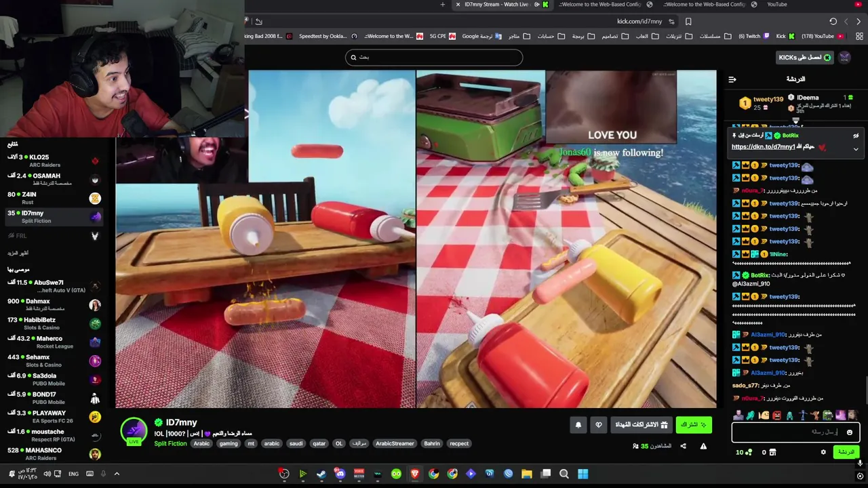Expand the gift leaderboard handle

[795, 121]
